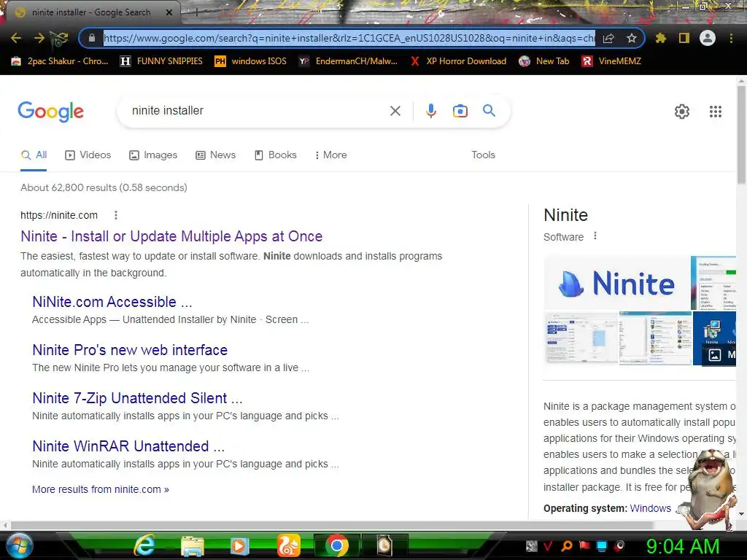The height and width of the screenshot is (560, 747).
Task: Clear the search box with X
Action: (395, 111)
